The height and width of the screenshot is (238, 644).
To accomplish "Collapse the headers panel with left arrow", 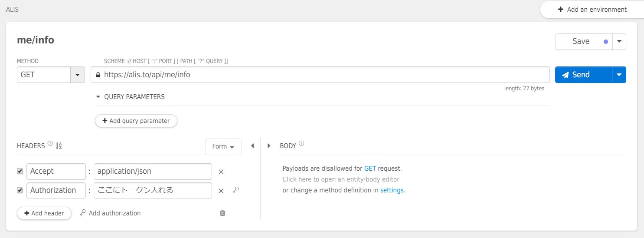I will 252,146.
